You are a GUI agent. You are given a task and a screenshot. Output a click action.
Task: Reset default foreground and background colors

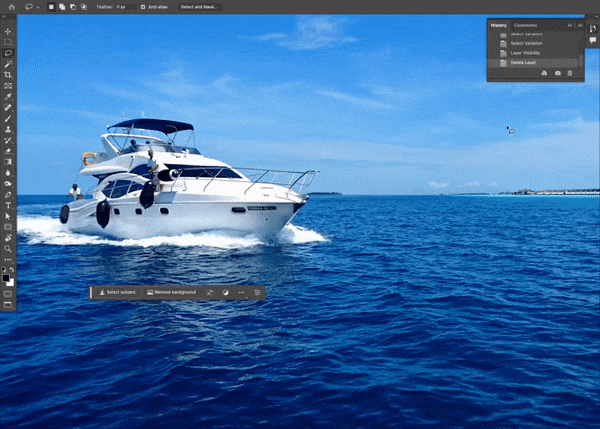point(4,269)
